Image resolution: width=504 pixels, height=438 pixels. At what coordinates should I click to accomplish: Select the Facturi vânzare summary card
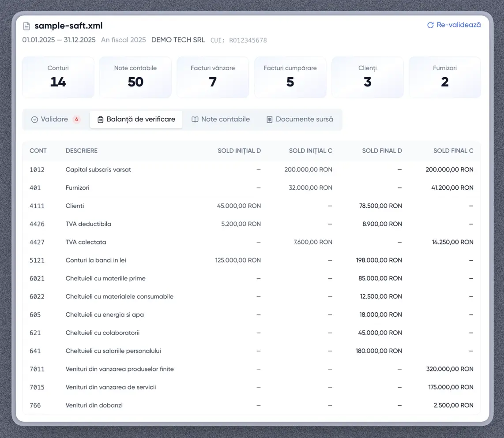(213, 77)
